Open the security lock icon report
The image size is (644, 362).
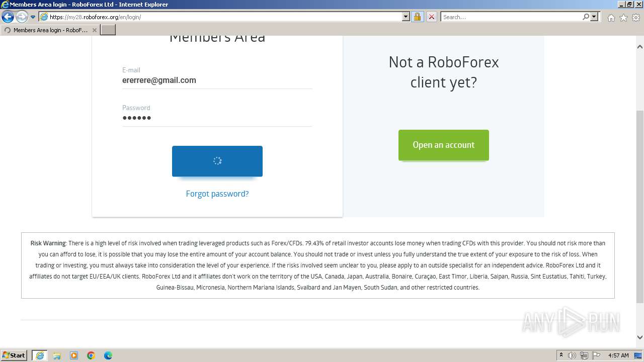pyautogui.click(x=417, y=17)
